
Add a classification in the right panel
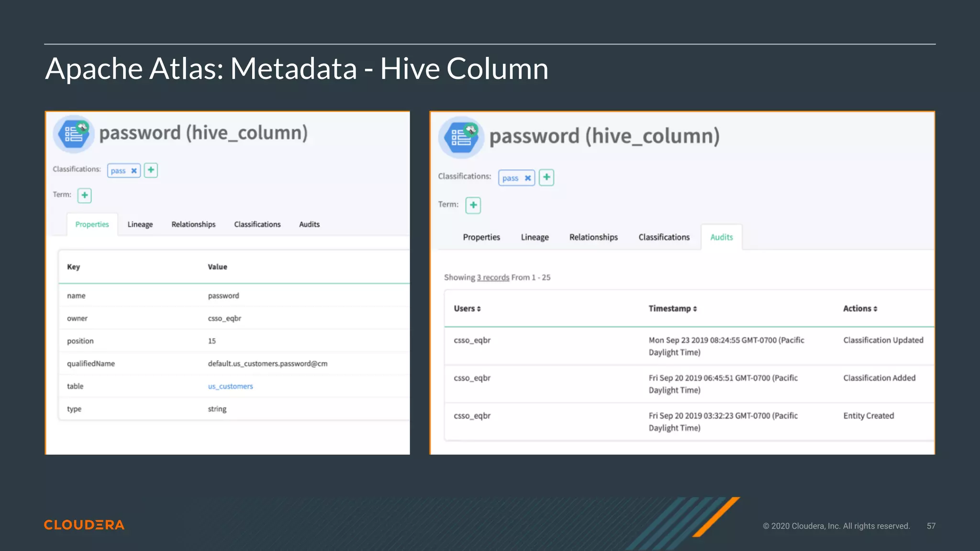[546, 177]
